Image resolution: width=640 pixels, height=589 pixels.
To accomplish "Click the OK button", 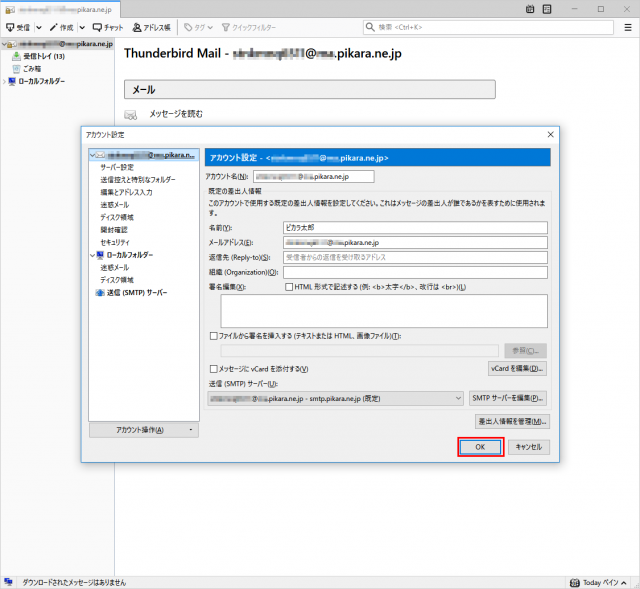I will pyautogui.click(x=480, y=447).
